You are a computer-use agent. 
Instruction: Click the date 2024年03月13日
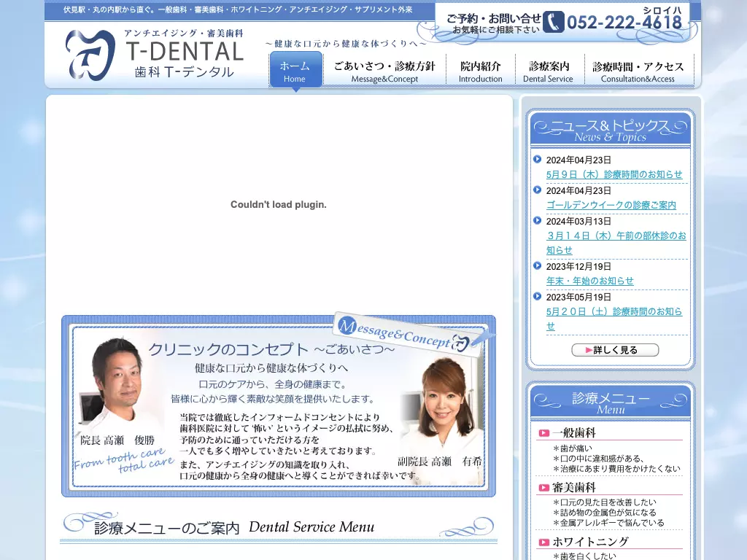578,221
